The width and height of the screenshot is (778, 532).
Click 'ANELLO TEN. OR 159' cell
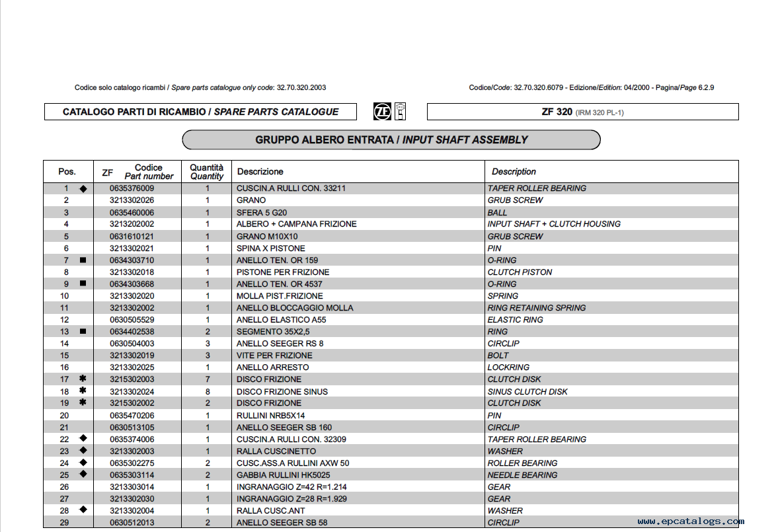(277, 260)
